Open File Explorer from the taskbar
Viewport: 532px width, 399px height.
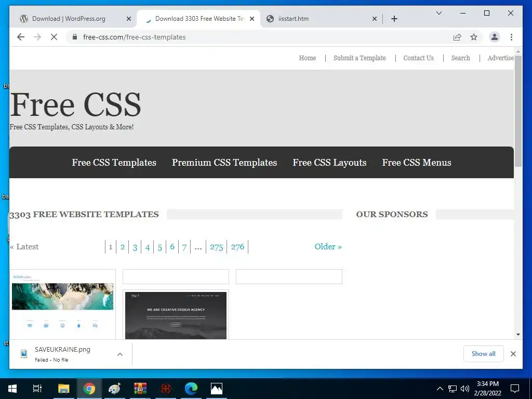coord(63,389)
